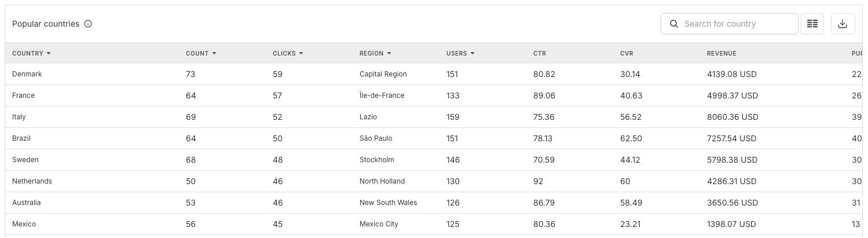The width and height of the screenshot is (868, 238).
Task: Click the search magnifier icon
Action: (x=673, y=24)
